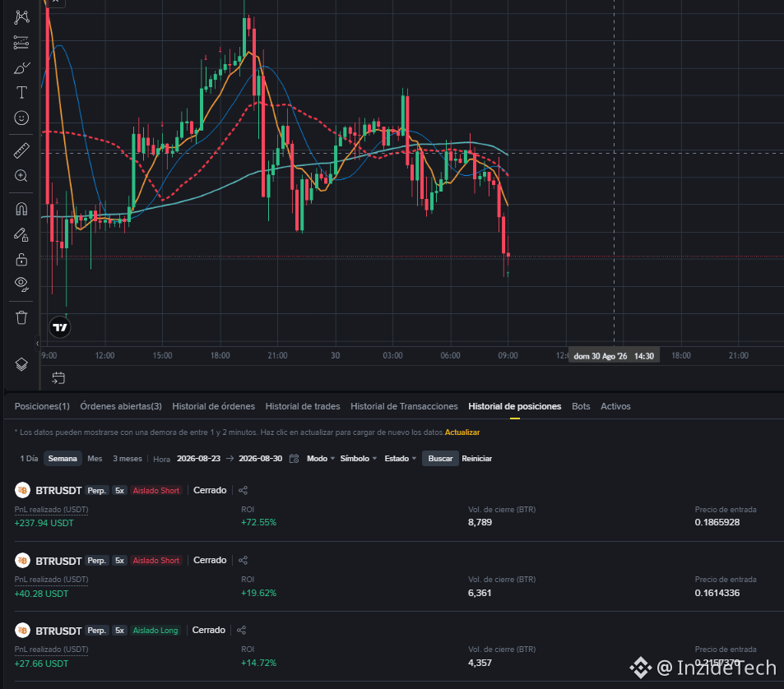Edit the start date 2026-08-23
This screenshot has height=689, width=784.
point(198,458)
